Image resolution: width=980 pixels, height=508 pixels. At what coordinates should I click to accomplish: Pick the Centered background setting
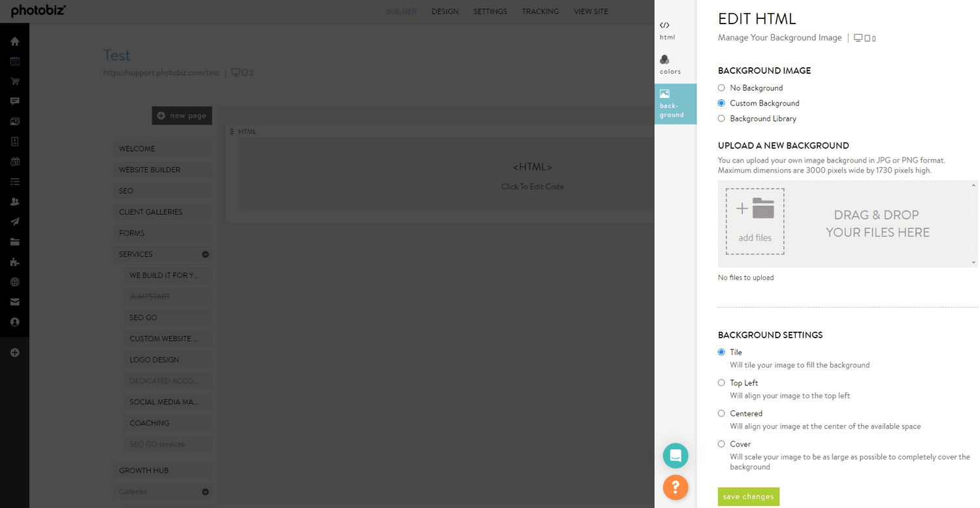click(721, 413)
